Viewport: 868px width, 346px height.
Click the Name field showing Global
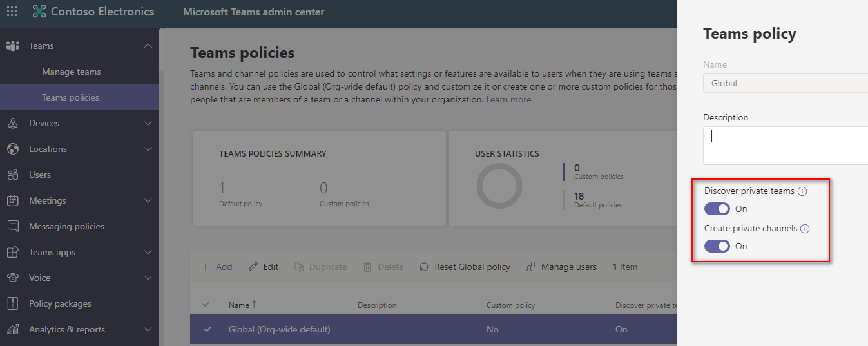786,83
